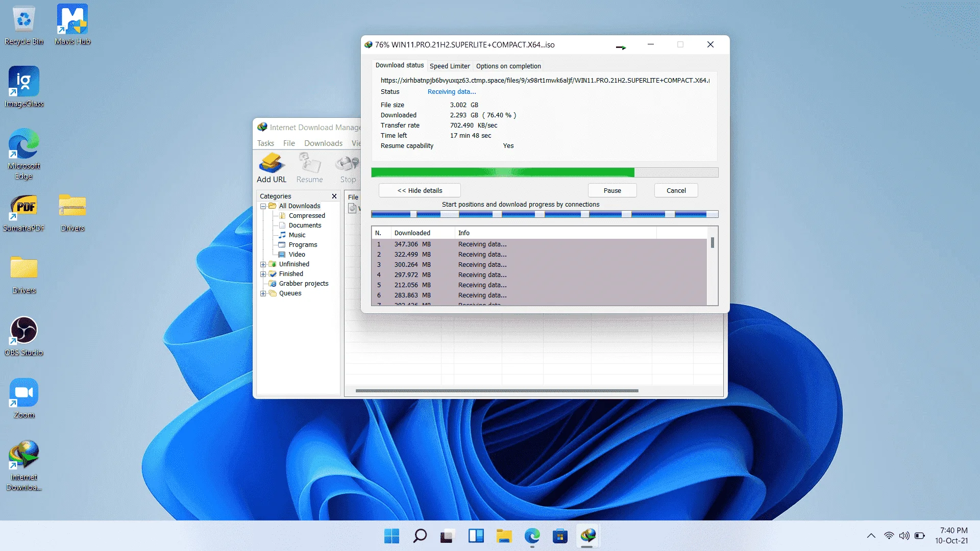This screenshot has height=551, width=980.
Task: Select Video category
Action: coord(297,255)
